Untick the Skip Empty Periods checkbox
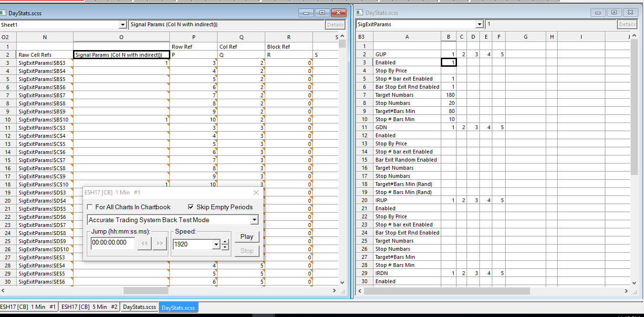The width and height of the screenshot is (644, 317). point(191,207)
